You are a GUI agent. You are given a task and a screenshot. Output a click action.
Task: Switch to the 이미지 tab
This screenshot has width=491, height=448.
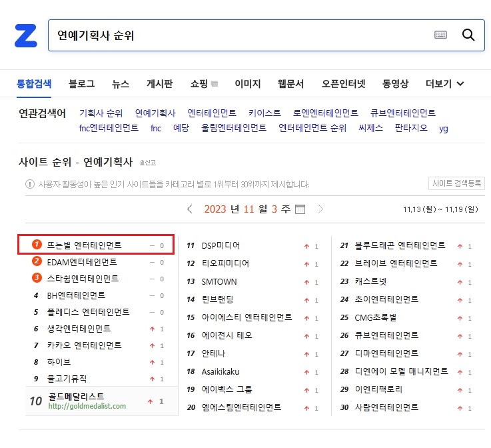tap(248, 83)
